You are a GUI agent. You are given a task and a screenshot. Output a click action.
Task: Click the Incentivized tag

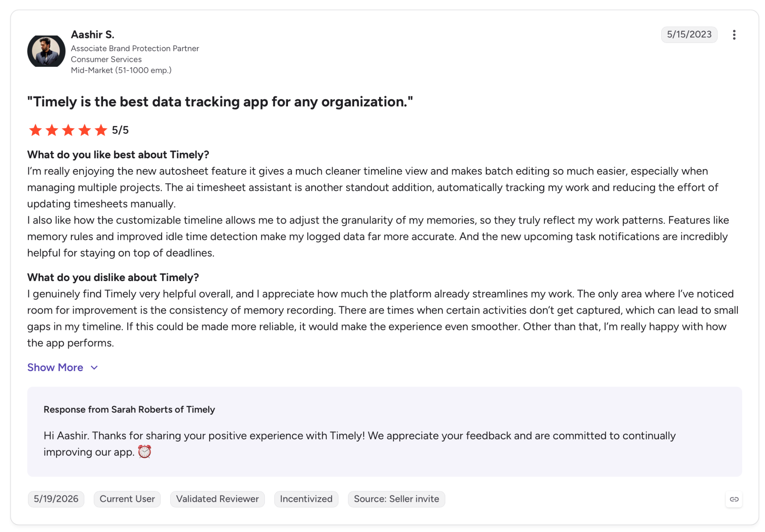306,499
